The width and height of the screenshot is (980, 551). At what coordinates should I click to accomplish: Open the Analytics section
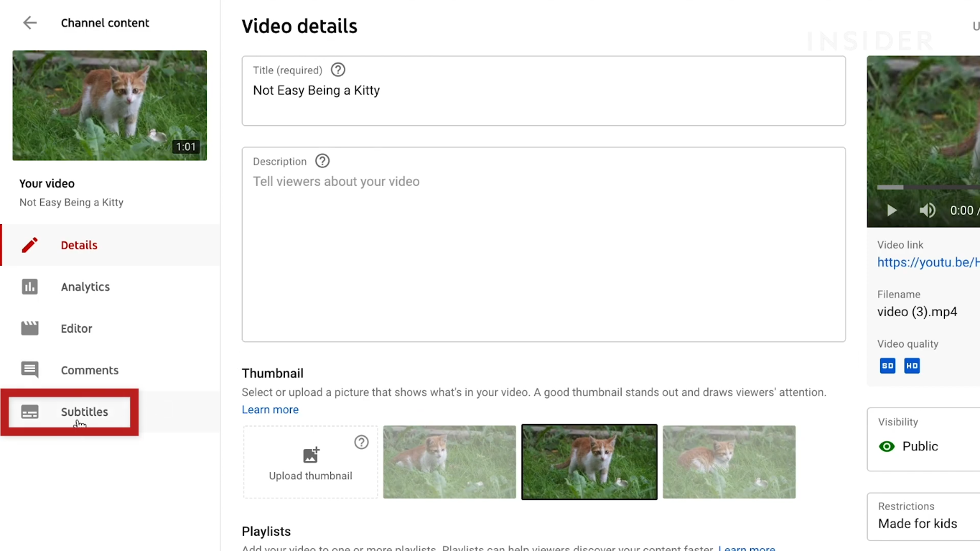111,287
